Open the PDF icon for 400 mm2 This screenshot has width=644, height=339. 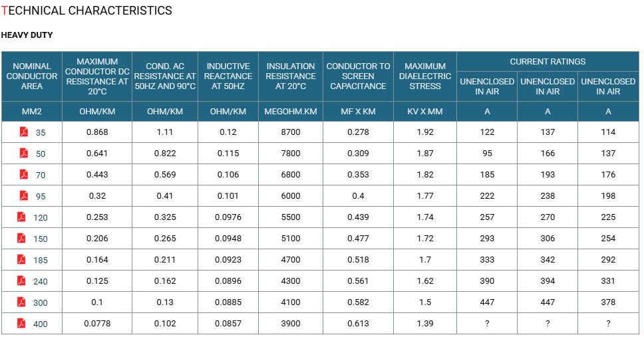click(21, 324)
